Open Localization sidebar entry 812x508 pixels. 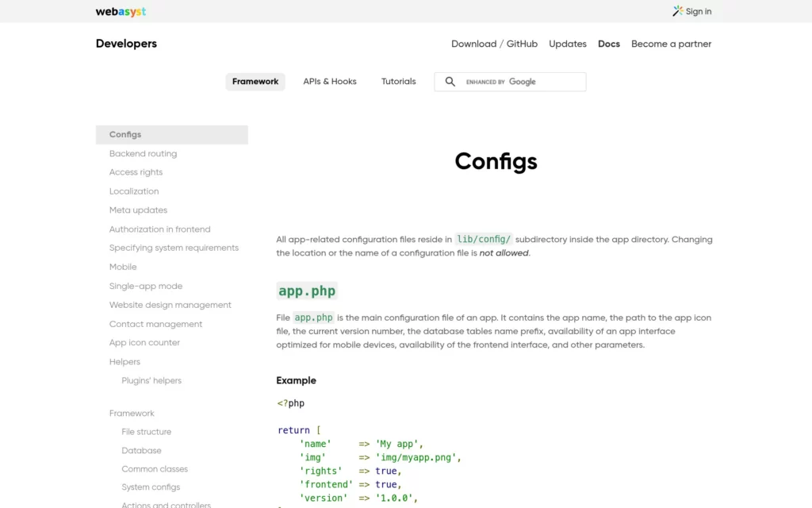tap(134, 191)
